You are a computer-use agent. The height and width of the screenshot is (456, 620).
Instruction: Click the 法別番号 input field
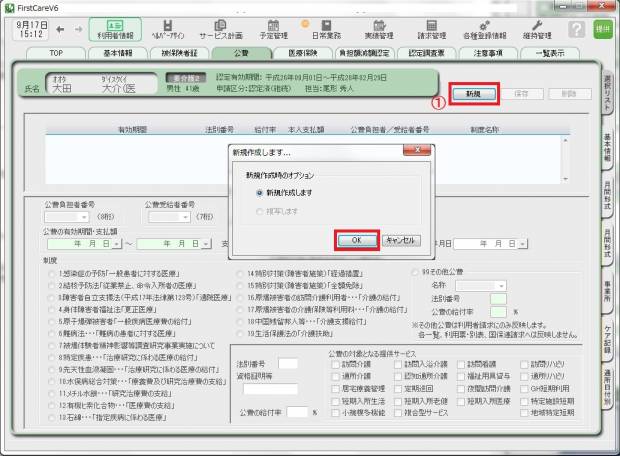click(287, 364)
